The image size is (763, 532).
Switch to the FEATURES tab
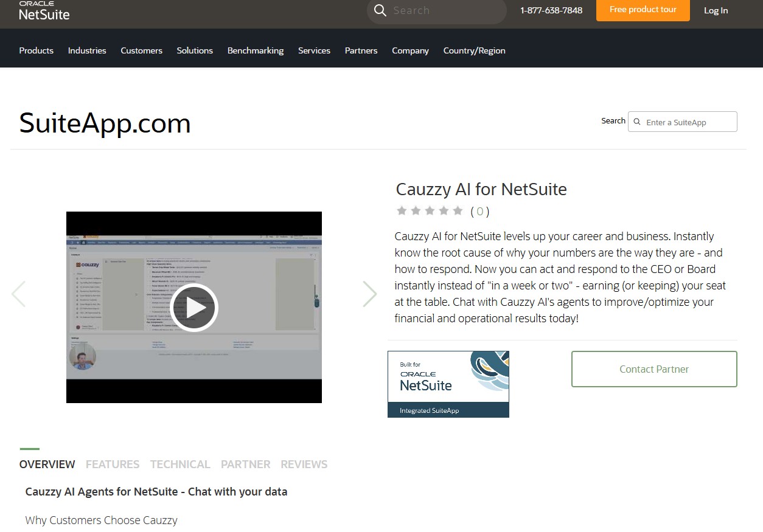[x=113, y=464]
